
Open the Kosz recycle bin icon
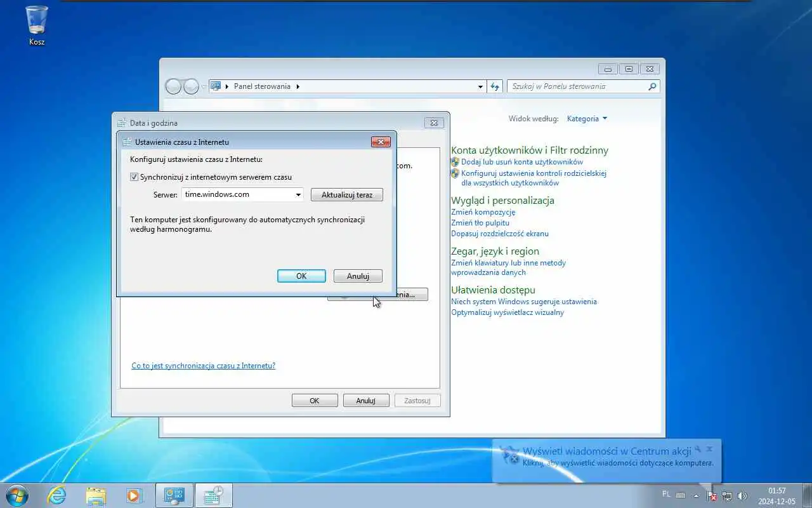coord(37,25)
